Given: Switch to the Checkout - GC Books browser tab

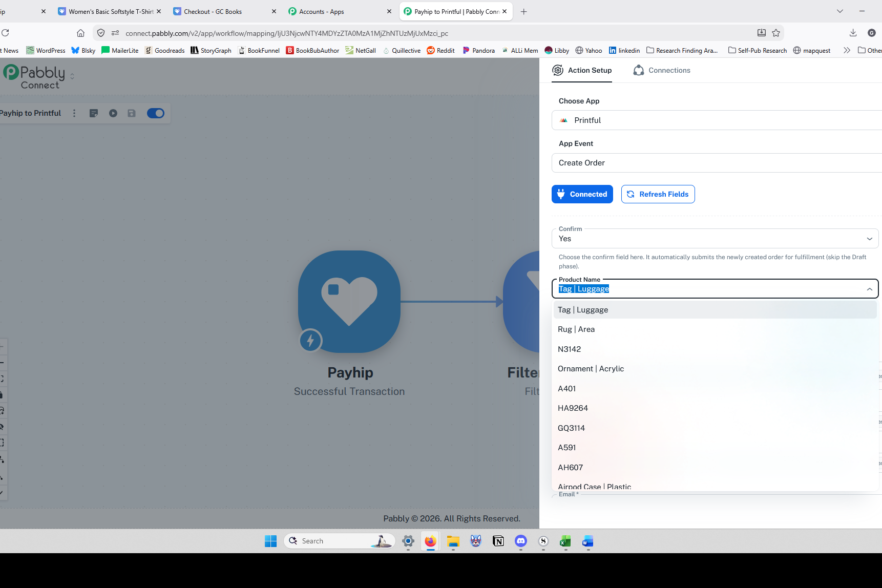Looking at the screenshot, I should pos(225,11).
